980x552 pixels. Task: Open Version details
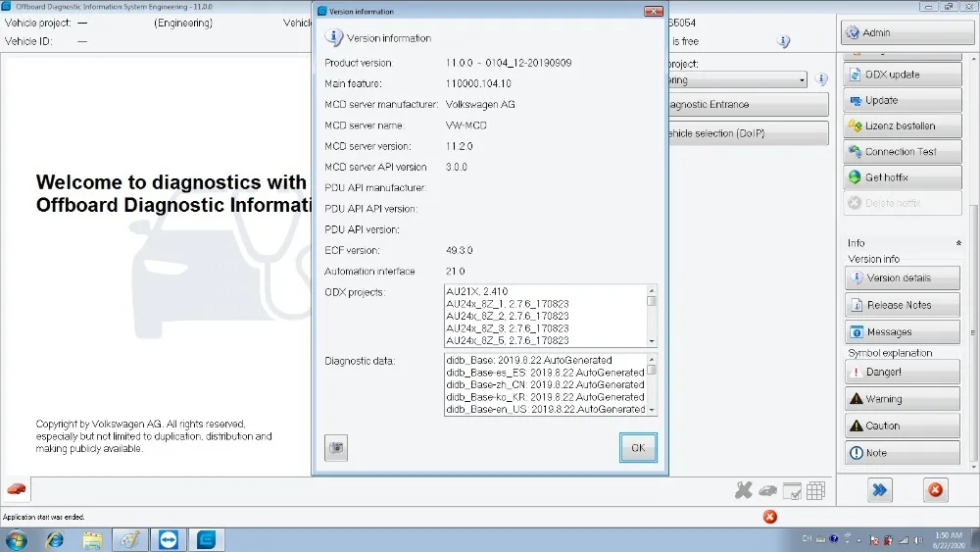point(903,278)
